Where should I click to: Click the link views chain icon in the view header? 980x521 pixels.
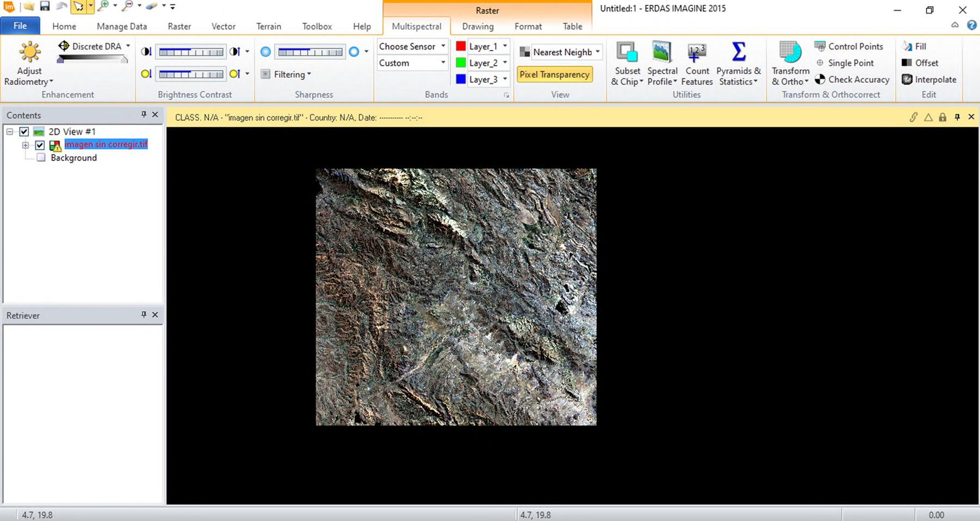(x=914, y=117)
